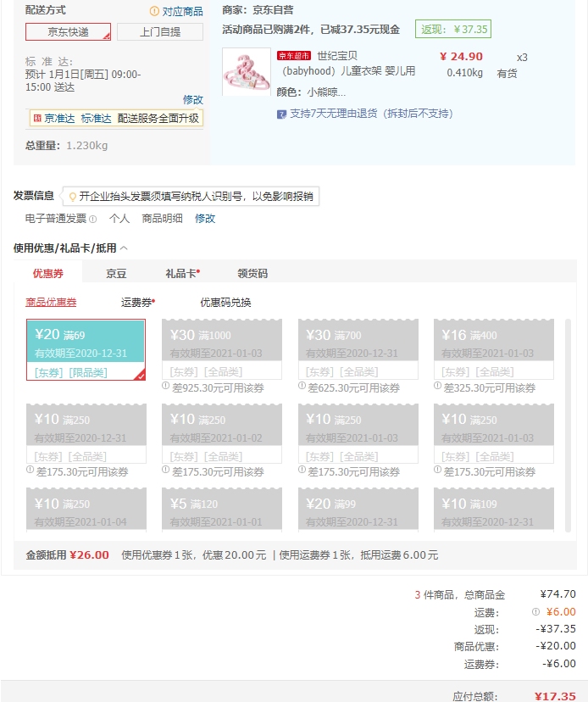Open 支持7天无理由退货 policy link
This screenshot has height=702, width=588.
coord(371,114)
